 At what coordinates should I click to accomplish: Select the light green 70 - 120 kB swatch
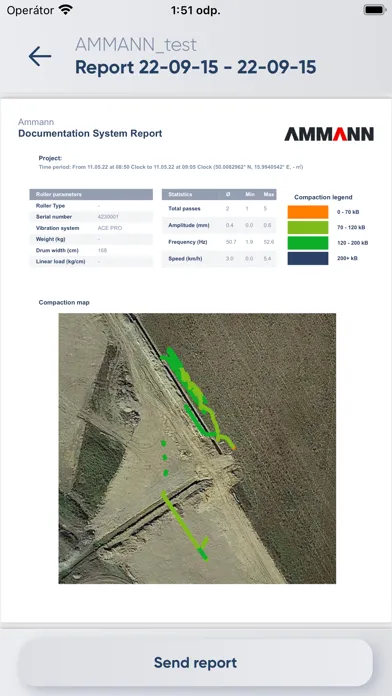click(308, 228)
